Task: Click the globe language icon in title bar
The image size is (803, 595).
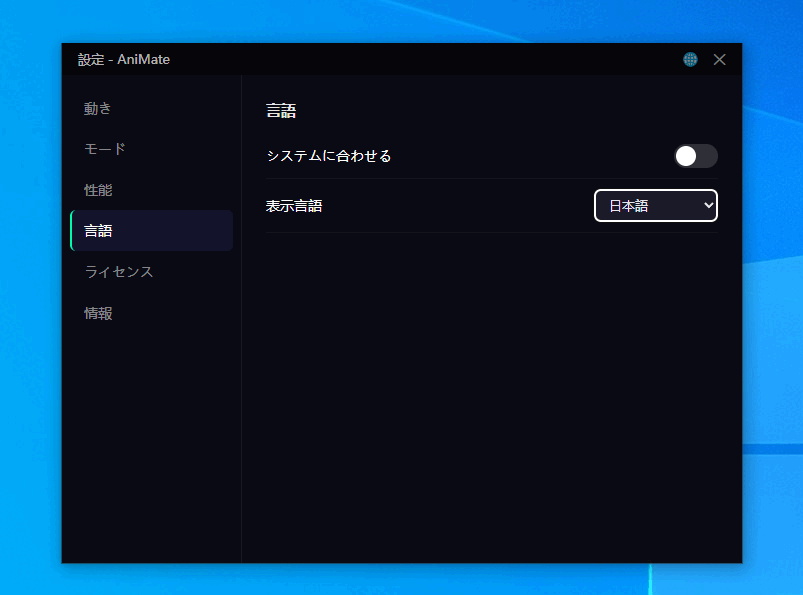Action: (x=690, y=59)
